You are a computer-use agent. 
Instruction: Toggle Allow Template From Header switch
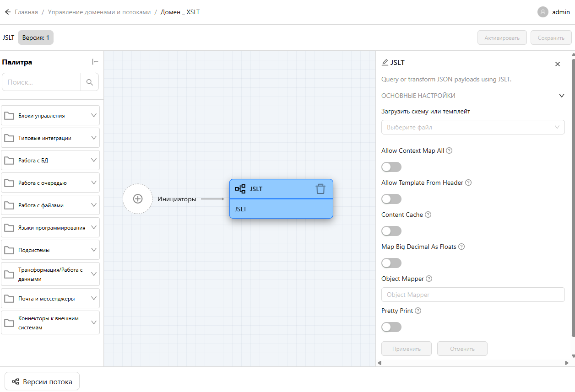(391, 199)
